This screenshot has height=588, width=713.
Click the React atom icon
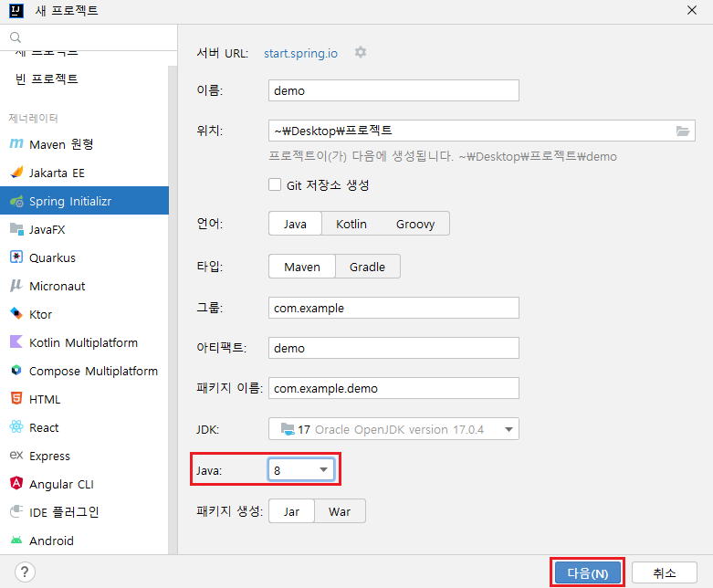[x=16, y=426]
